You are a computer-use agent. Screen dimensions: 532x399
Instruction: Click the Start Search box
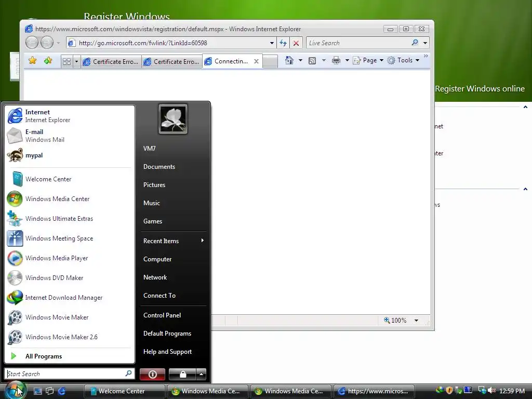point(70,374)
